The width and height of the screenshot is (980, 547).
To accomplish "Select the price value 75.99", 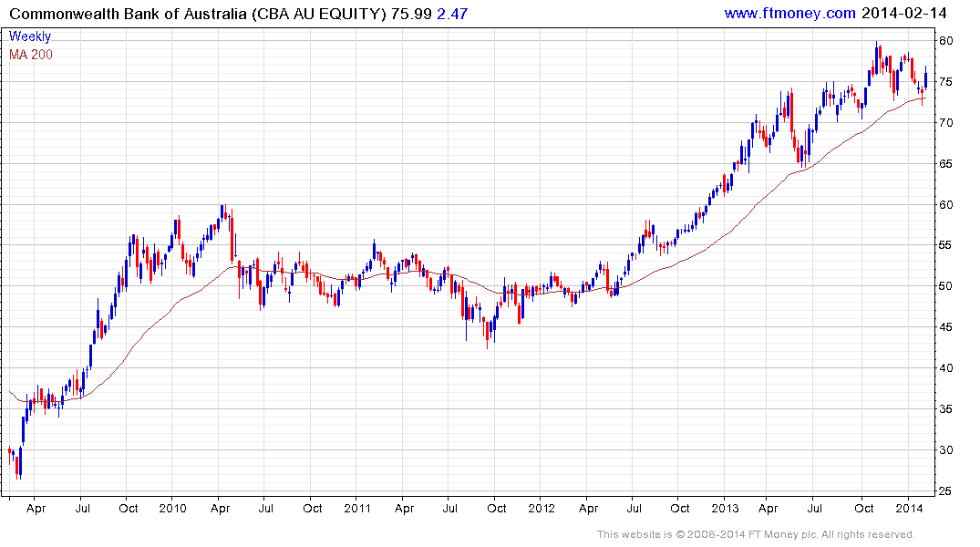I will (x=411, y=14).
